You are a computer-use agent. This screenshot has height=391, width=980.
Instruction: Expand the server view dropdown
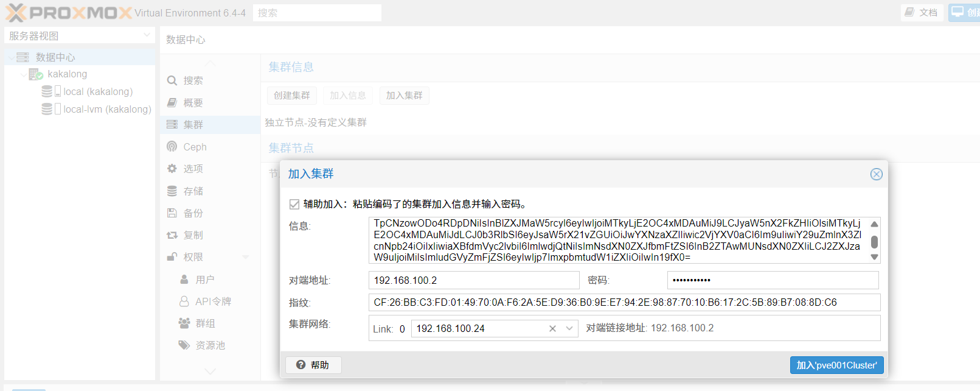[x=147, y=35]
